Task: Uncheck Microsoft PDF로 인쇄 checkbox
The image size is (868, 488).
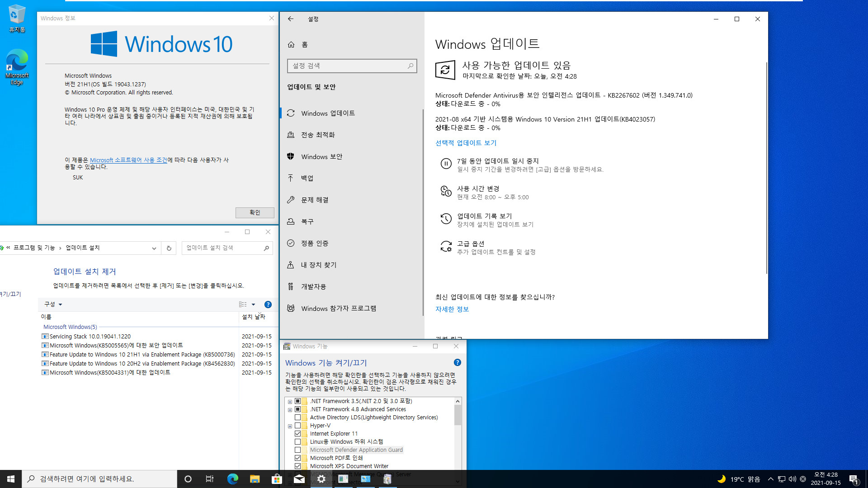Action: [x=297, y=458]
